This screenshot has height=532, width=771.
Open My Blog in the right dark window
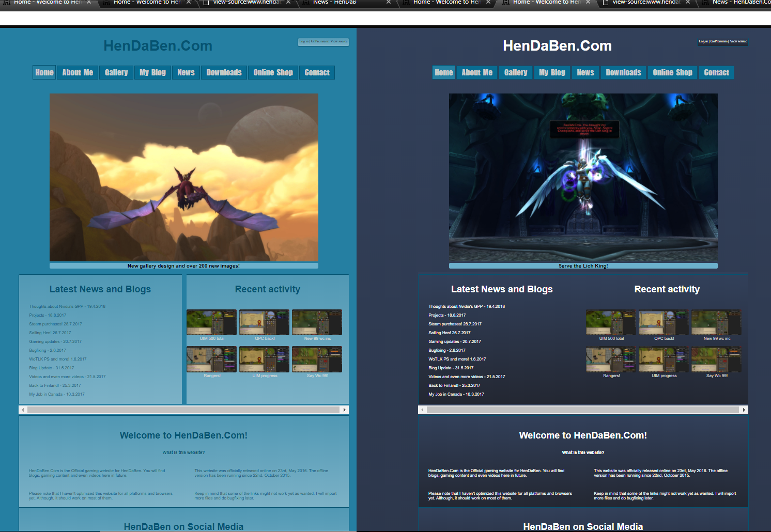click(x=552, y=73)
